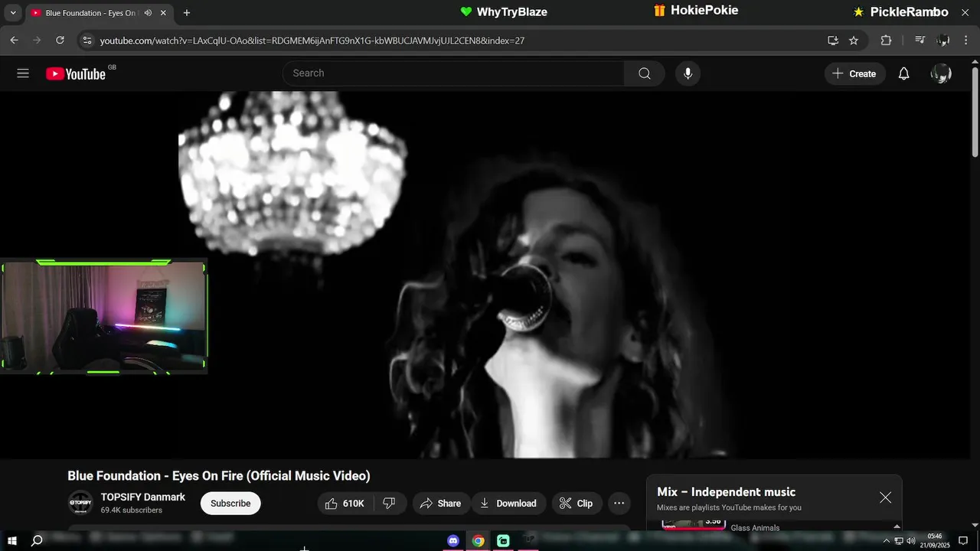Click the page scrollbar down arrow

coord(975,525)
